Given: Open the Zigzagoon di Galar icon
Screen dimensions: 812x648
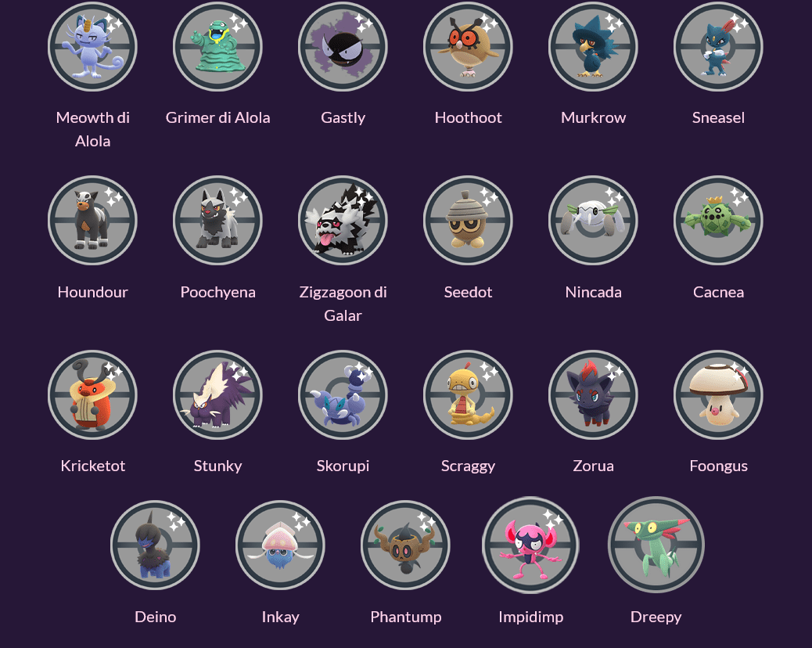Looking at the screenshot, I should pyautogui.click(x=343, y=221).
